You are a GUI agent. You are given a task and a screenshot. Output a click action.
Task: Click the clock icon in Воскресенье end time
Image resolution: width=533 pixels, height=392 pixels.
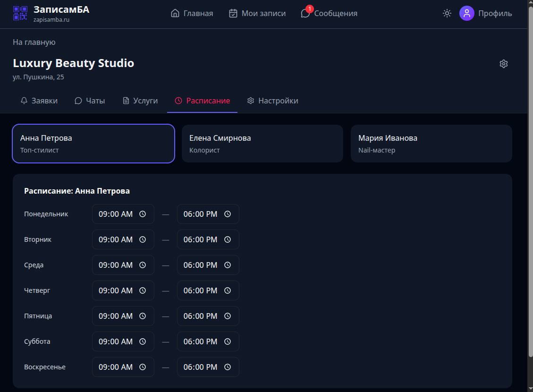[x=228, y=367]
